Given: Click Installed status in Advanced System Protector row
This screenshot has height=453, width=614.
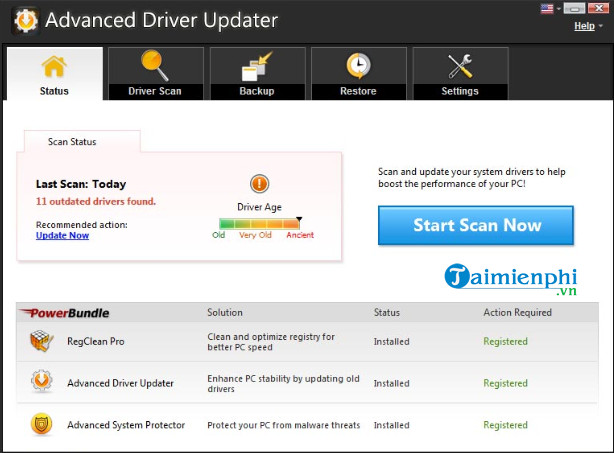Looking at the screenshot, I should pos(392,425).
